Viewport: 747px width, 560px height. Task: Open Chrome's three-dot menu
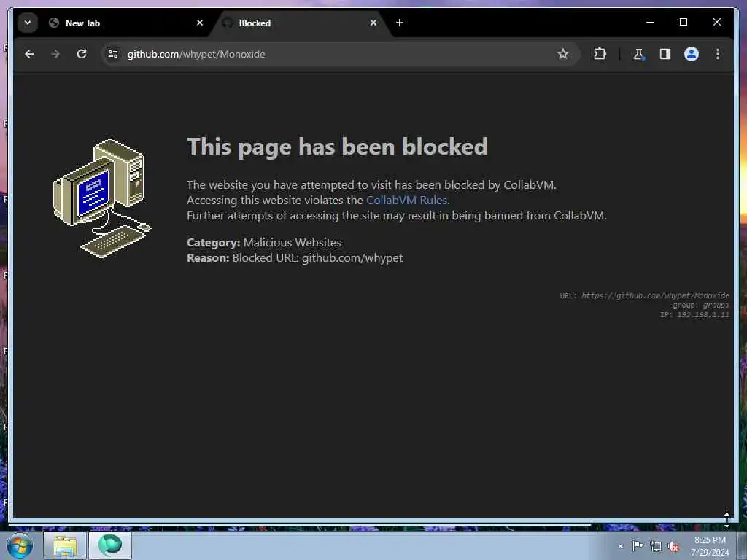click(718, 54)
